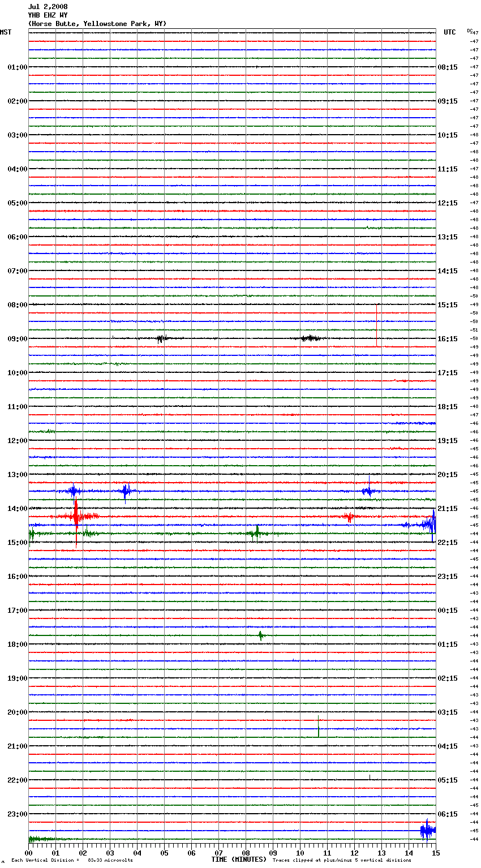Click minute '08' on the bottom axis
This screenshot has width=481, height=868.
(246, 853)
